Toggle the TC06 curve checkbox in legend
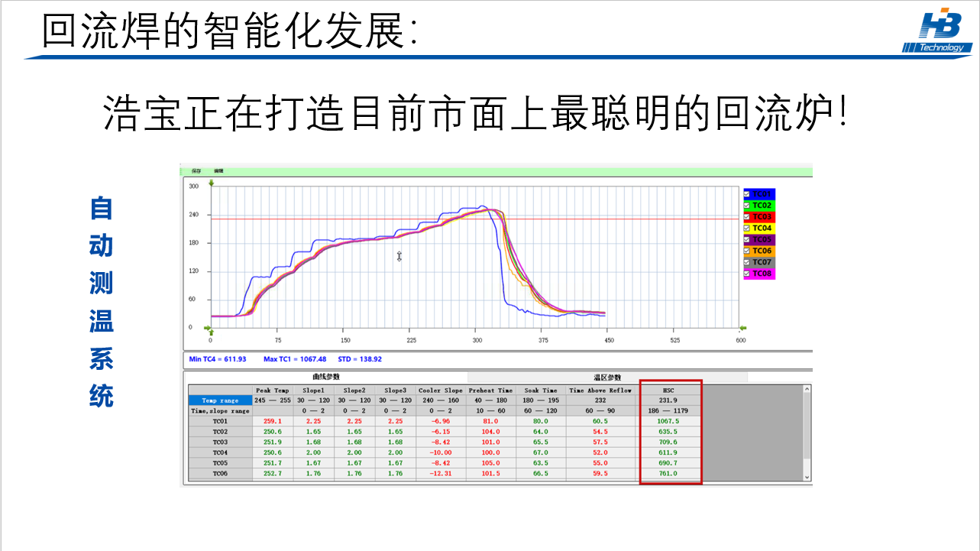 point(748,251)
